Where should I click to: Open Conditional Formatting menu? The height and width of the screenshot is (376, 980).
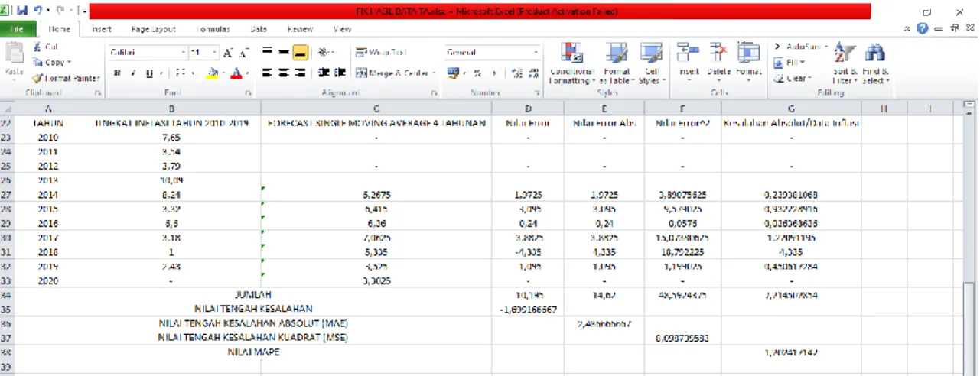pyautogui.click(x=571, y=63)
